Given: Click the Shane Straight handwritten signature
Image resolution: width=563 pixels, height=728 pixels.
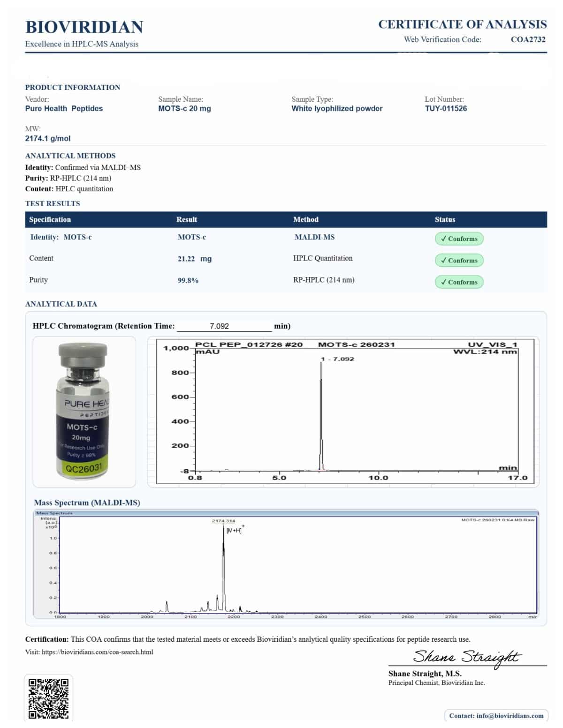Looking at the screenshot, I should click(x=466, y=656).
